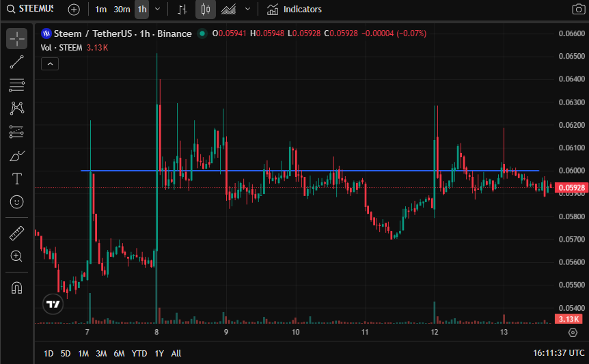Click date label 7 on time axis
Image resolution: width=589 pixels, height=364 pixels.
[x=87, y=332]
